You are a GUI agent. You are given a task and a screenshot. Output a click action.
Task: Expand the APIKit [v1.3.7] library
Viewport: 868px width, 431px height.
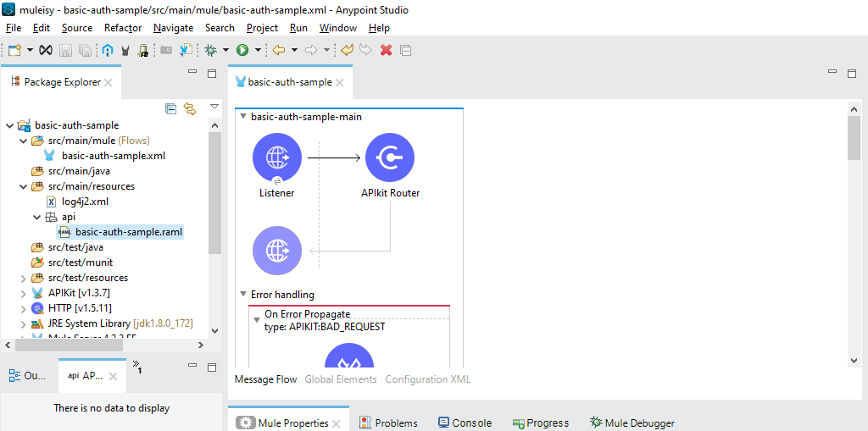[x=23, y=293]
